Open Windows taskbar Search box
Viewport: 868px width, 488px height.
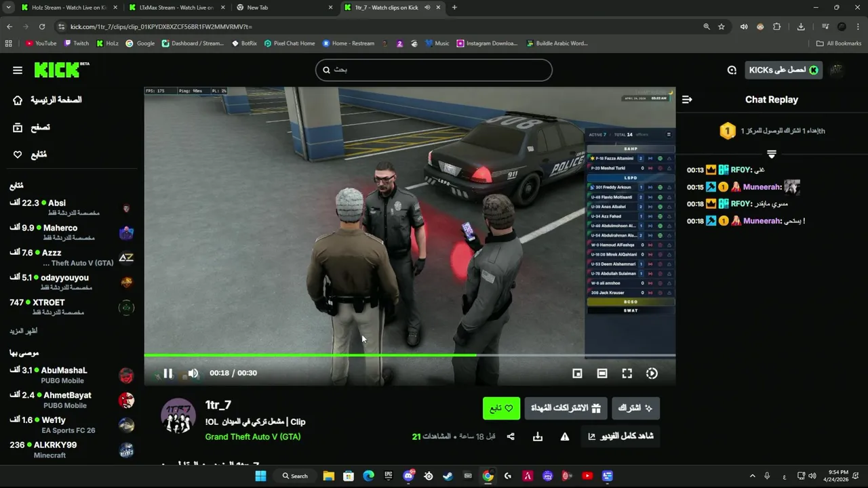coord(296,476)
